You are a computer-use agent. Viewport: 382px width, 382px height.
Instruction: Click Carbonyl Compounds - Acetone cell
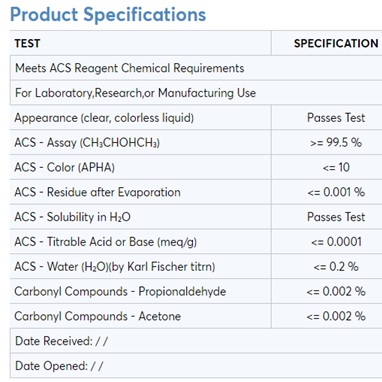click(x=140, y=316)
